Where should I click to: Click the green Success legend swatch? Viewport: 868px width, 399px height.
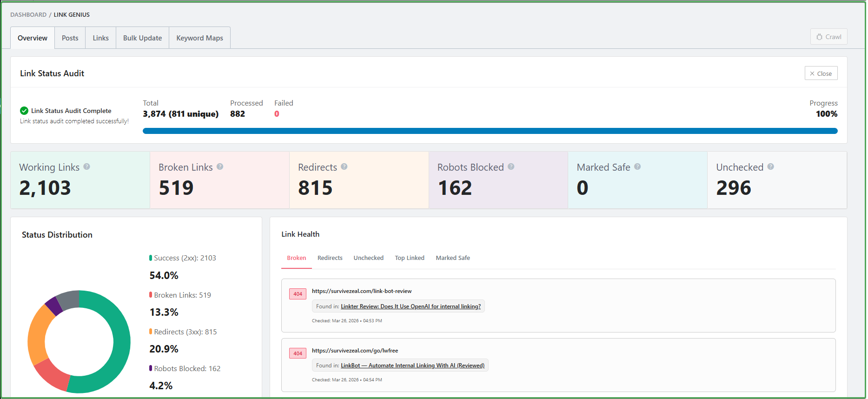pos(151,258)
